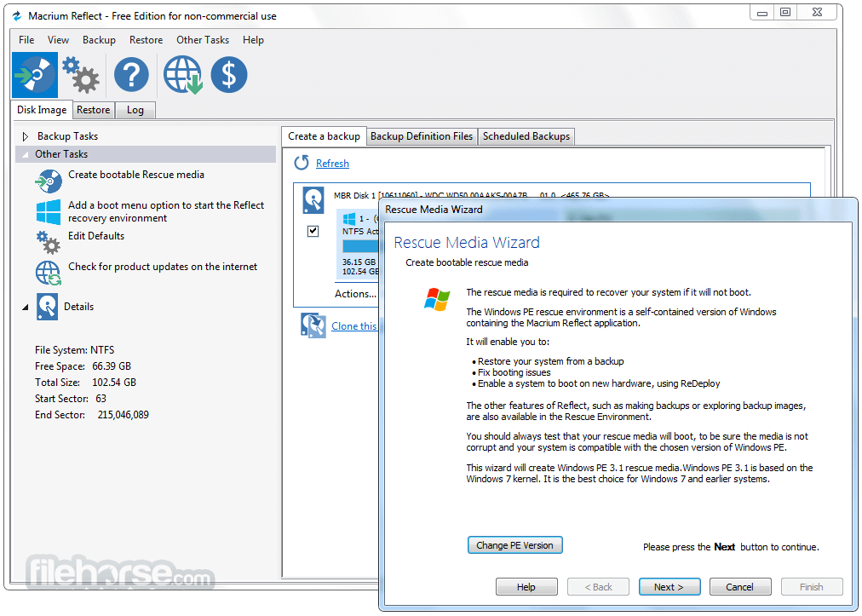Open the Other Tasks menu

tap(203, 40)
